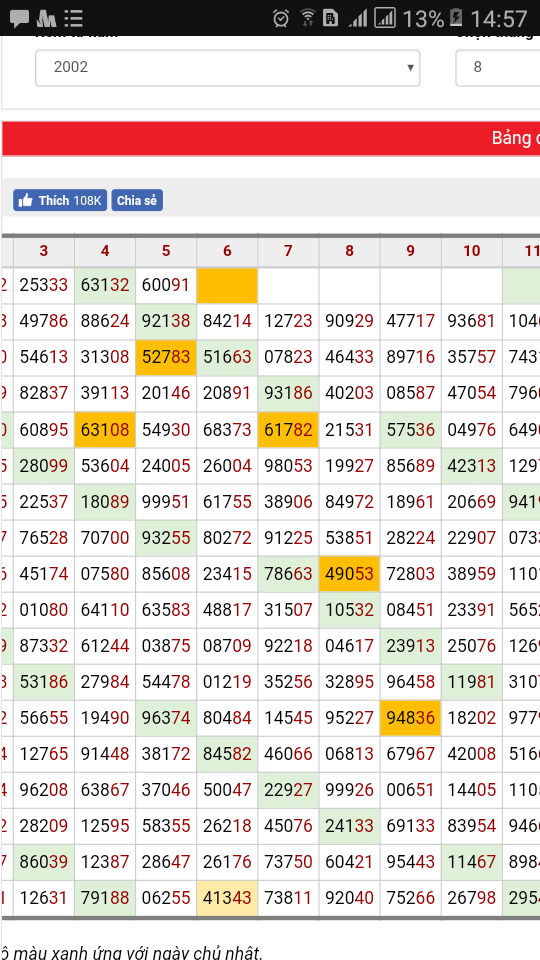Click the empty orange cell in column 6

227,285
